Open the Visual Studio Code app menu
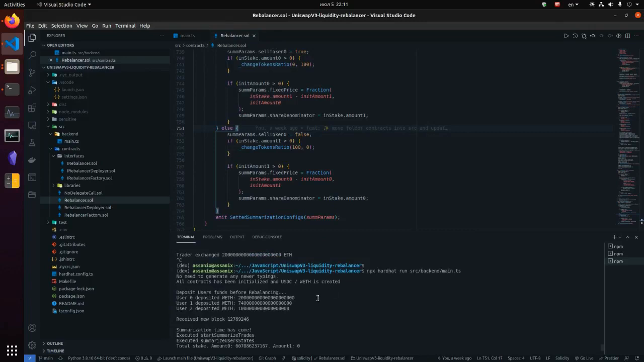This screenshot has width=644, height=362. pyautogui.click(x=64, y=5)
